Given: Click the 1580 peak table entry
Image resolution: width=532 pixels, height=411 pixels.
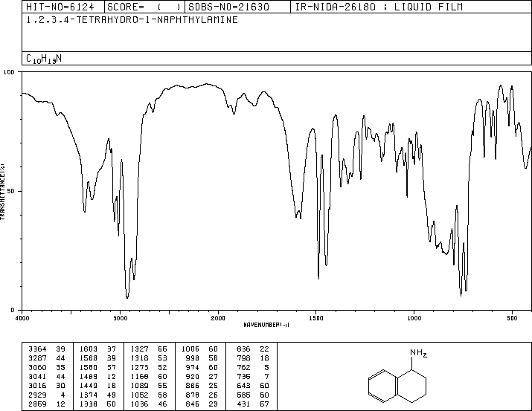Looking at the screenshot, I should coord(97,367).
